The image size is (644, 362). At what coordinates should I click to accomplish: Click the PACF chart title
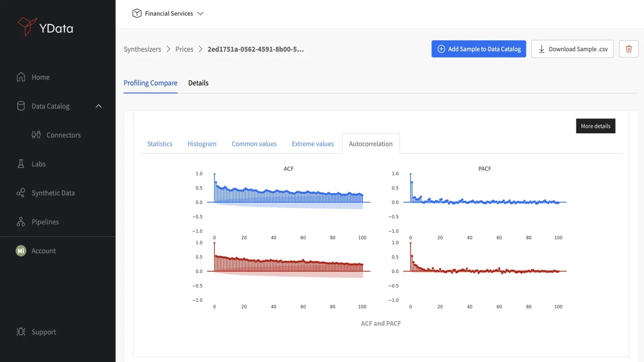(485, 169)
